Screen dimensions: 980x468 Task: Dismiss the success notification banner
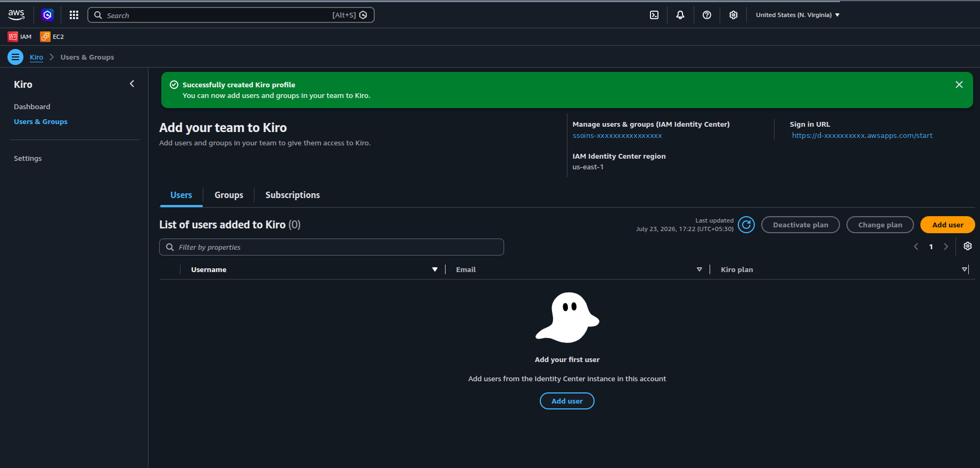click(x=959, y=85)
